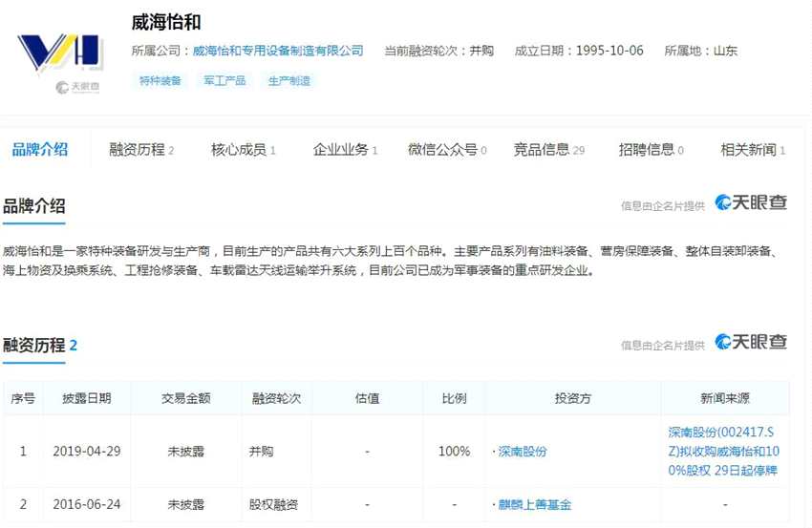Open the 企业业务 tab

[345, 150]
